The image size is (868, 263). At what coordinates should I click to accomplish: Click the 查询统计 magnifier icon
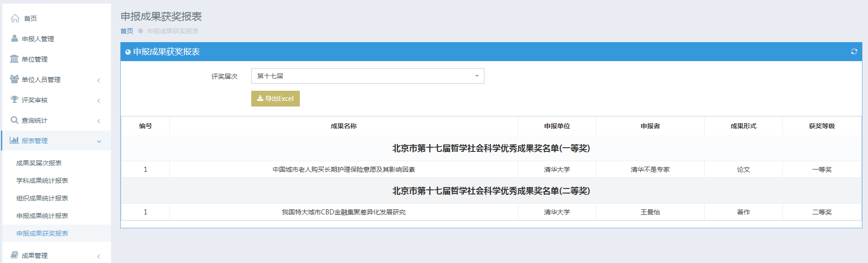pos(14,120)
